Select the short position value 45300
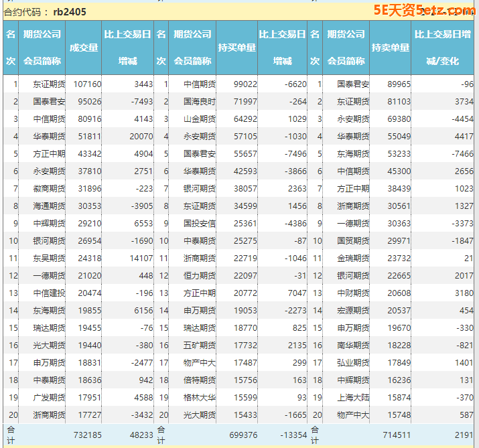Screen dimensions: 479x448 [399, 171]
